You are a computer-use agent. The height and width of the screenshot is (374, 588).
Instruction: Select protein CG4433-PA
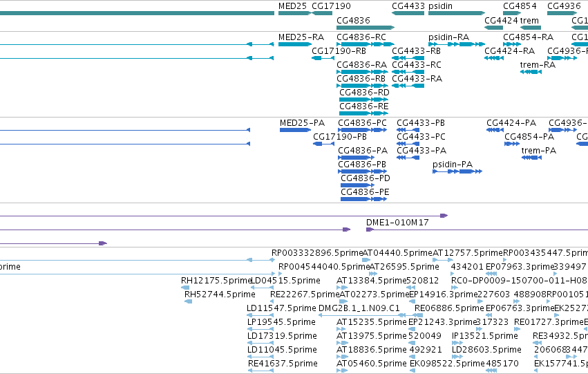pyautogui.click(x=408, y=158)
